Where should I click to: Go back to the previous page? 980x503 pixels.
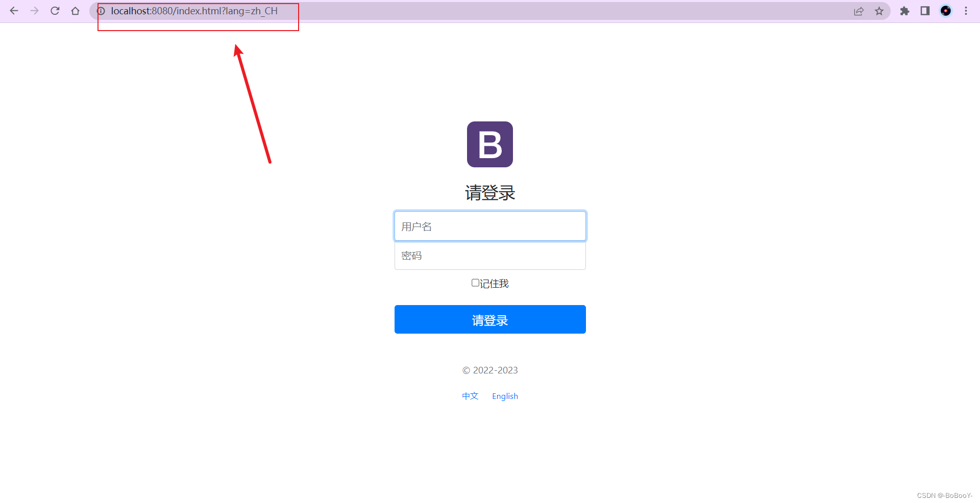click(14, 11)
